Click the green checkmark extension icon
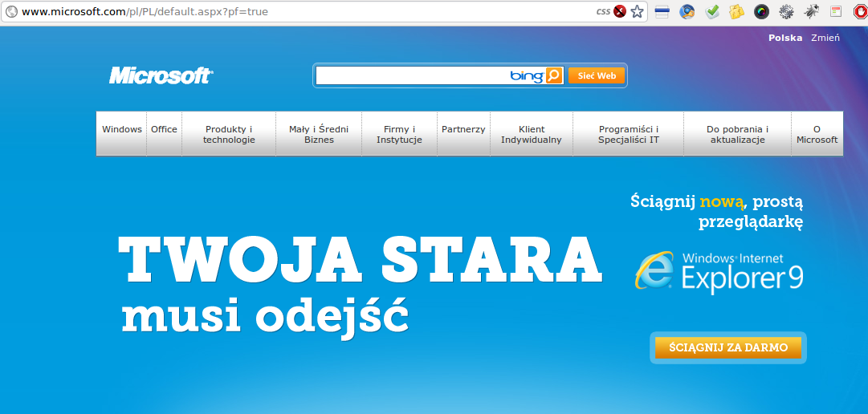Image resolution: width=868 pixels, height=414 pixels. 712,11
